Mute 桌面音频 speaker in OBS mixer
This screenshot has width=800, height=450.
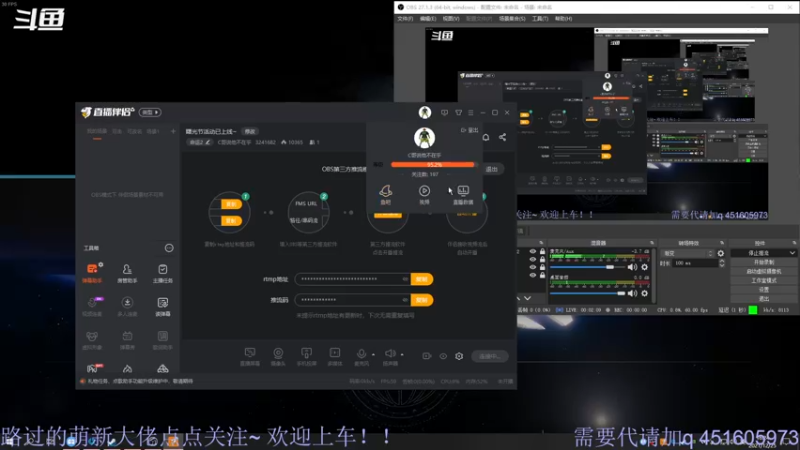coord(632,293)
